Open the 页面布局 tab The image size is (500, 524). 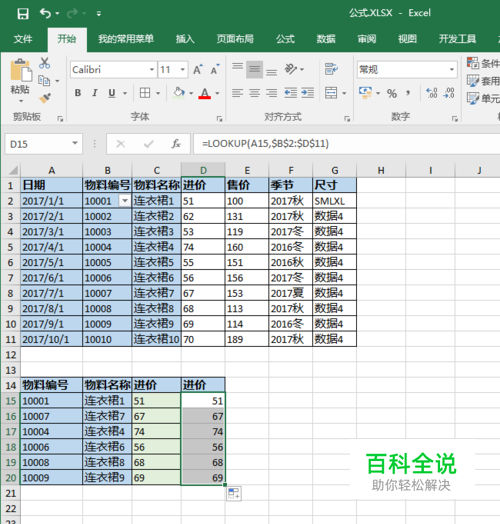pos(235,39)
